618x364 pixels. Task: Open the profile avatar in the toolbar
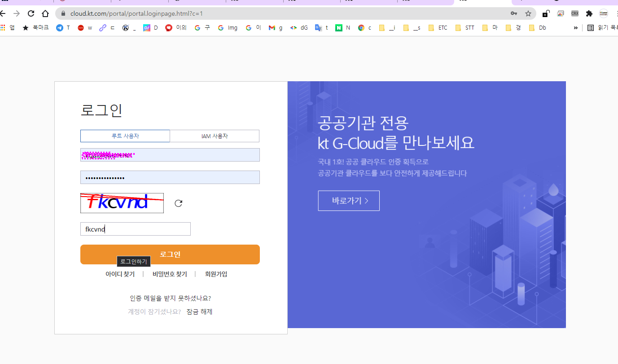click(x=604, y=13)
